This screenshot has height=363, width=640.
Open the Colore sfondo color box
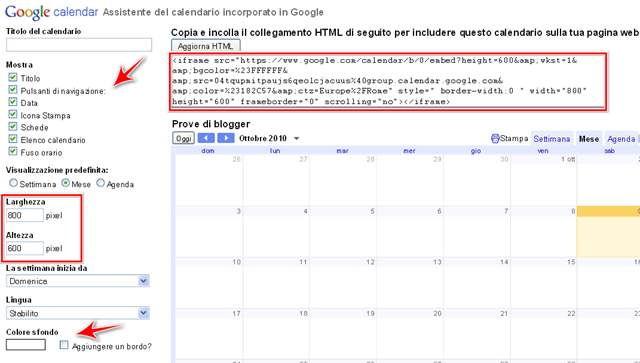26,345
